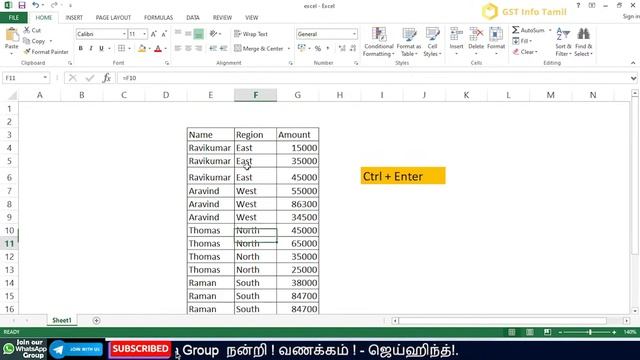This screenshot has width=640, height=360.
Task: Open Format as Table gallery
Action: 409,42
